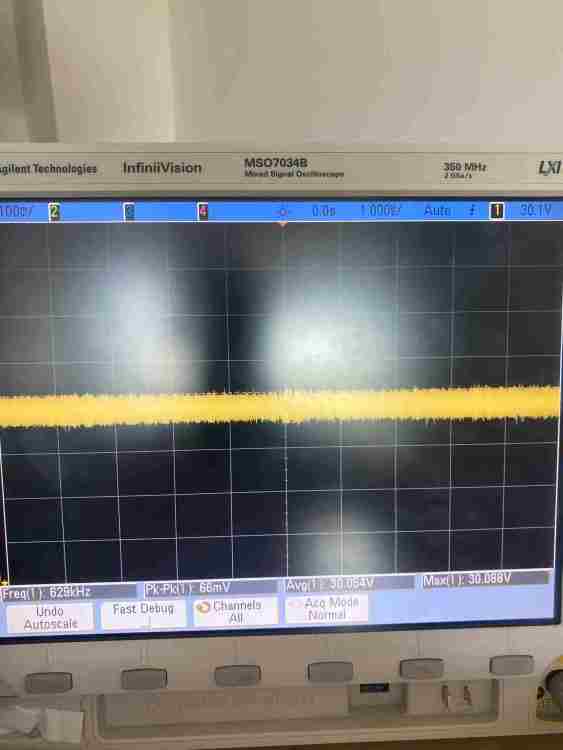Select the Pk-Pk(1) 66mV measurement readout
This screenshot has width=563, height=750.
tap(188, 588)
